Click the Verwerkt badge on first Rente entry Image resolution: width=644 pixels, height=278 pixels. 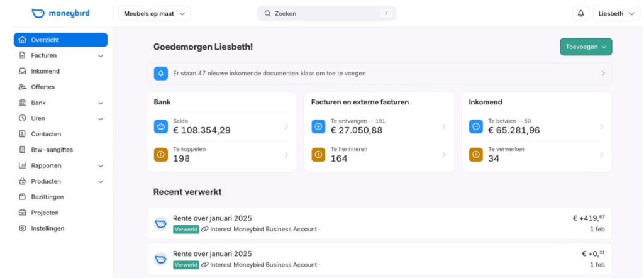pyautogui.click(x=186, y=230)
